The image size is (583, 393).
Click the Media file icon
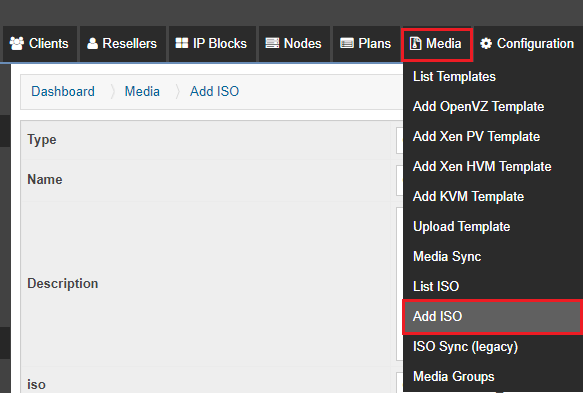tap(415, 44)
